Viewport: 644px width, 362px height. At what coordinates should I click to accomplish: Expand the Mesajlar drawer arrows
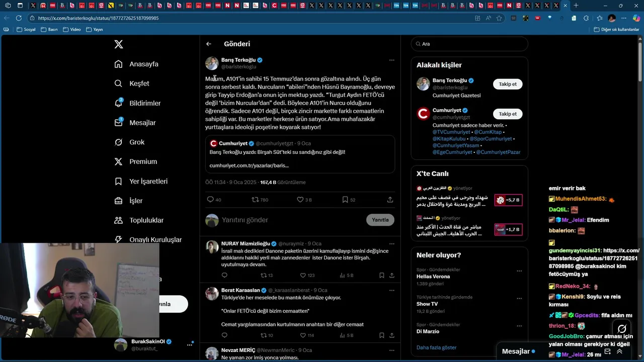pyautogui.click(x=619, y=351)
